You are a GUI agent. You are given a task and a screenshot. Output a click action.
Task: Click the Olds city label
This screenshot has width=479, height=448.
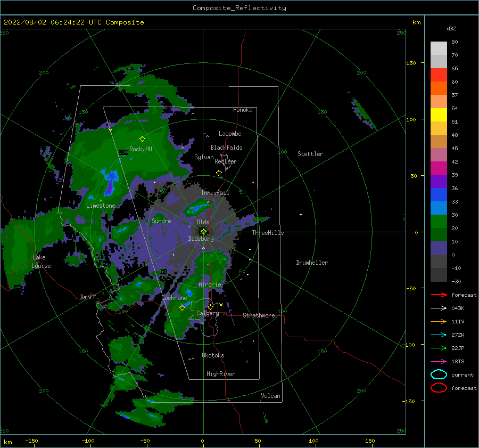click(203, 222)
